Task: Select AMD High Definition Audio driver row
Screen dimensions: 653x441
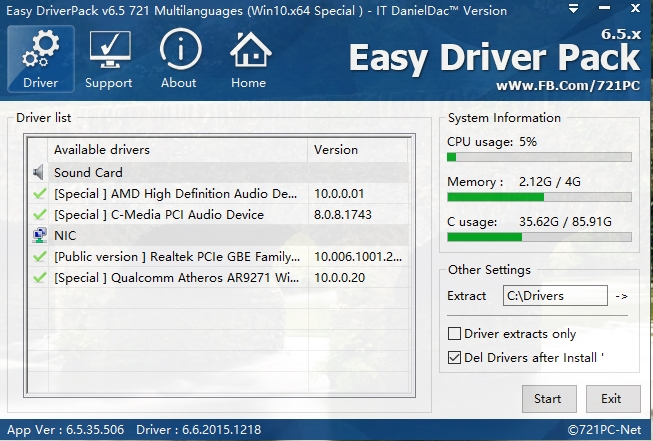Action: 219,194
